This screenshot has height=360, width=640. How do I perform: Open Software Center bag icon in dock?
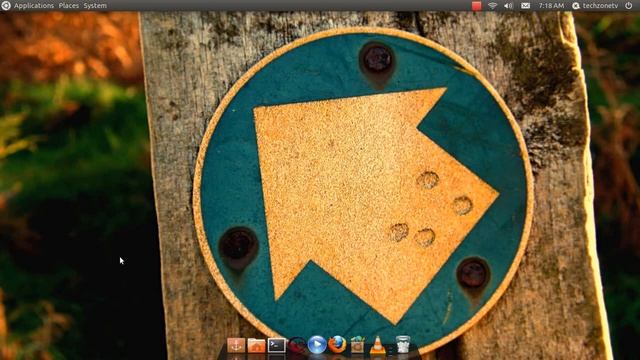(x=358, y=345)
